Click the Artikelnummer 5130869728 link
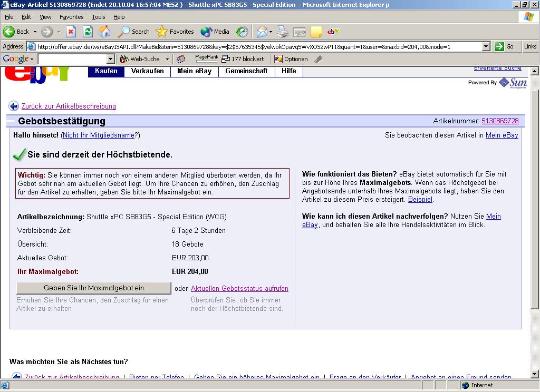Image resolution: width=540 pixels, height=392 pixels. (x=500, y=121)
